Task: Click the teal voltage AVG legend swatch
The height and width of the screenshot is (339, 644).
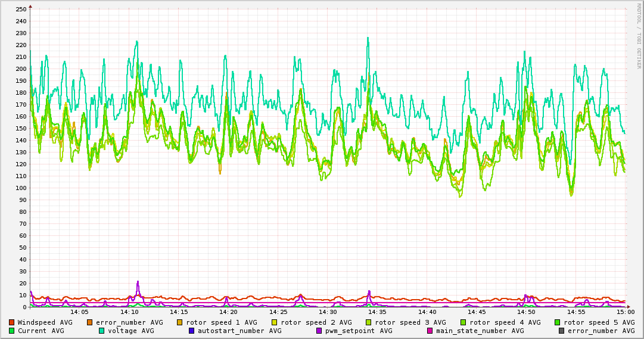Action: pyautogui.click(x=101, y=331)
